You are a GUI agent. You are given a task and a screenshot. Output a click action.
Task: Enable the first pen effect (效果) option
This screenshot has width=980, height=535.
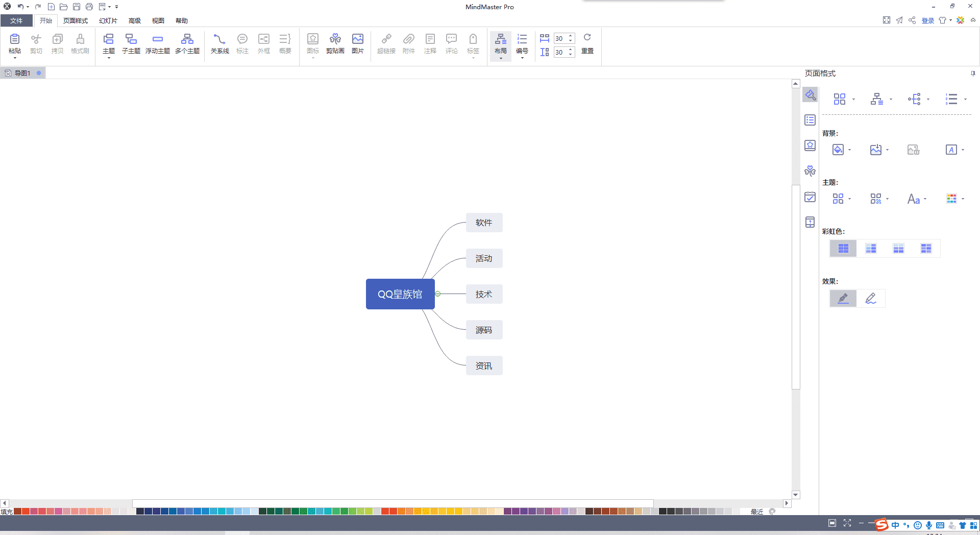[843, 298]
